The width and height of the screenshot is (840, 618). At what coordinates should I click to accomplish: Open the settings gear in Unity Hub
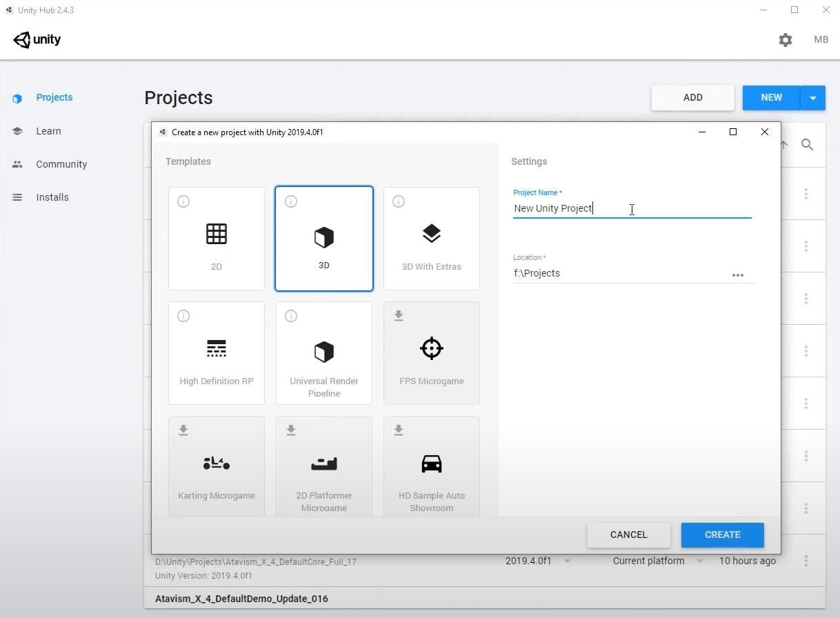coord(786,40)
